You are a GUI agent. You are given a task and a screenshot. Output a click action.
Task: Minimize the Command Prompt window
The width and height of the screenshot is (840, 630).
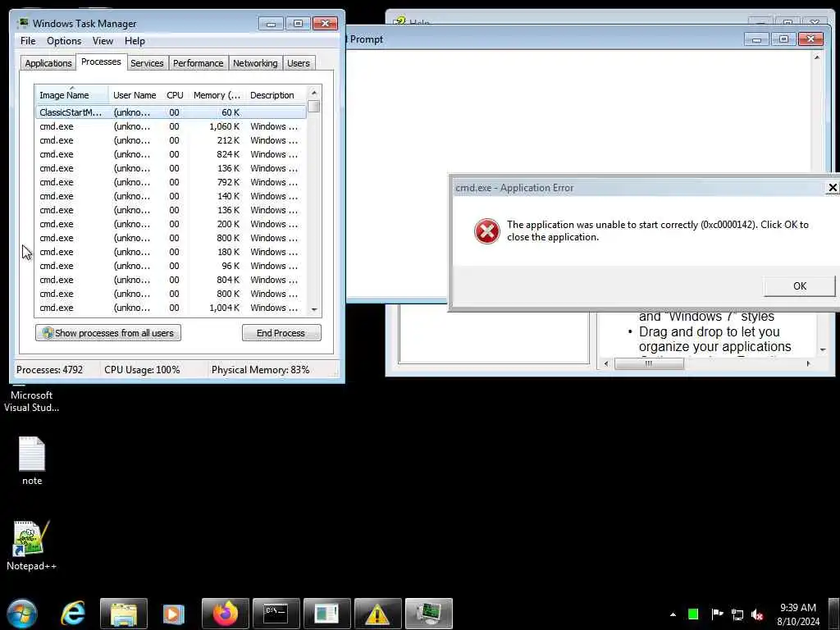pos(756,39)
